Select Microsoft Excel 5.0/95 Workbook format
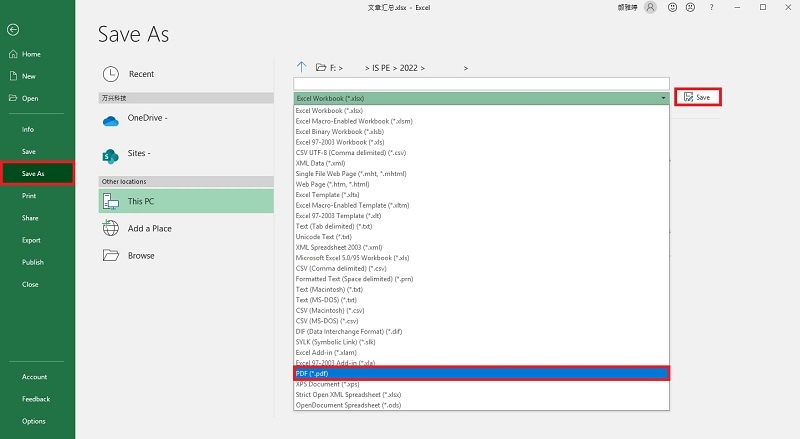 pyautogui.click(x=481, y=258)
